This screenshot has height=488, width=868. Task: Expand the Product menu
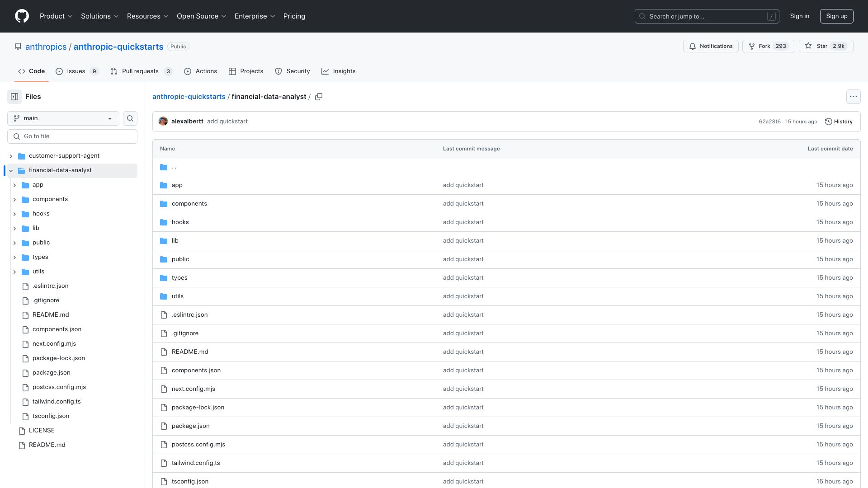(x=56, y=16)
